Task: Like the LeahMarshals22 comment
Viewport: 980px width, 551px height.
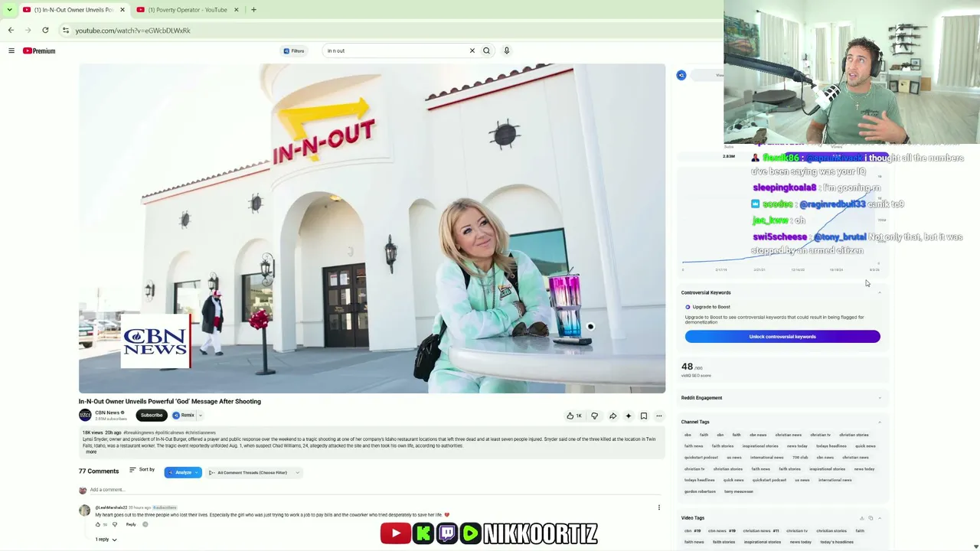Action: click(x=98, y=524)
